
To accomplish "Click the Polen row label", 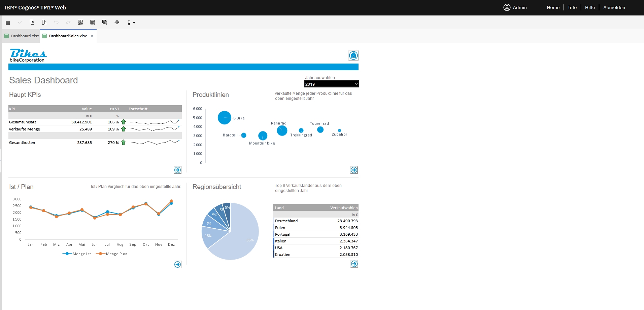I will click(x=280, y=228).
